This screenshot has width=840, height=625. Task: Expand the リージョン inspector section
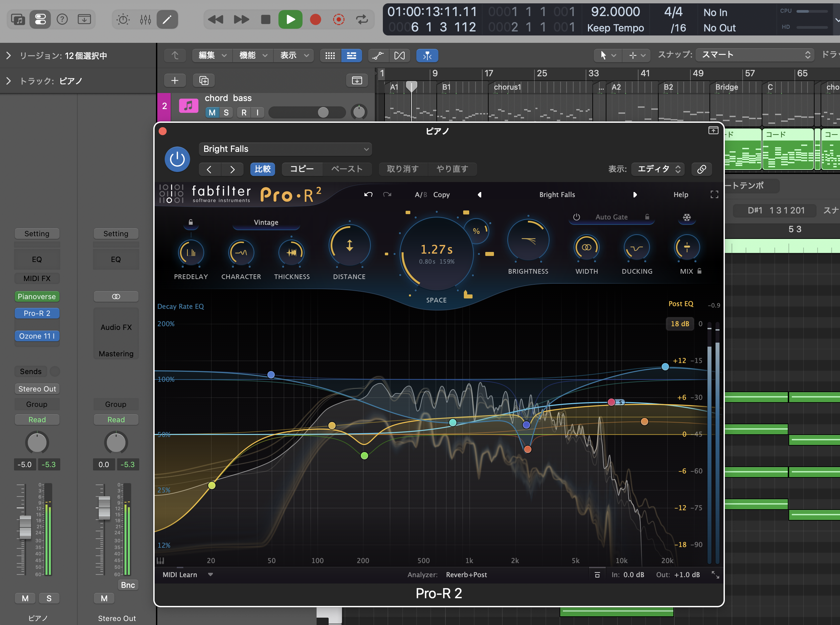8,56
